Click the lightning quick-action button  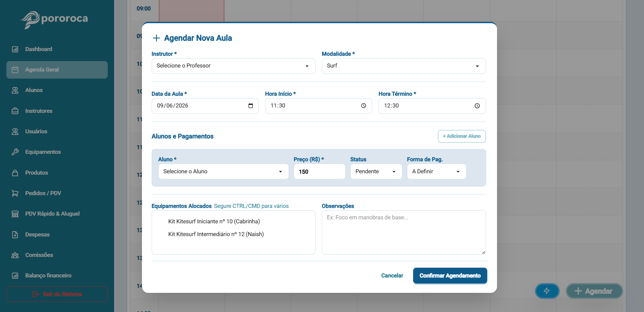(547, 291)
